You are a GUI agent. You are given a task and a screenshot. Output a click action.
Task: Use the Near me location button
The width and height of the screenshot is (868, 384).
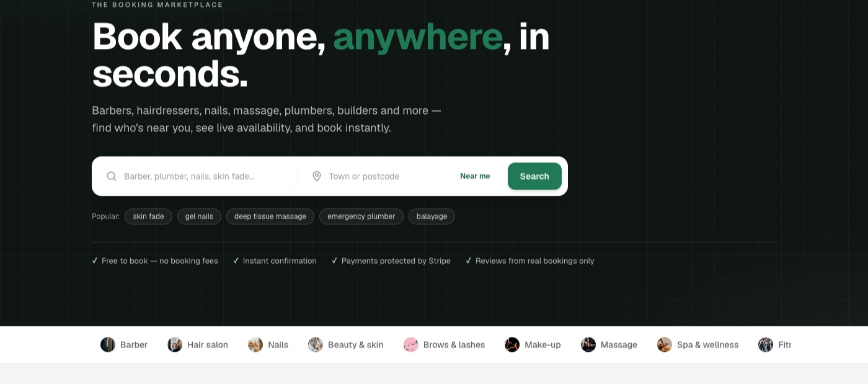(475, 176)
